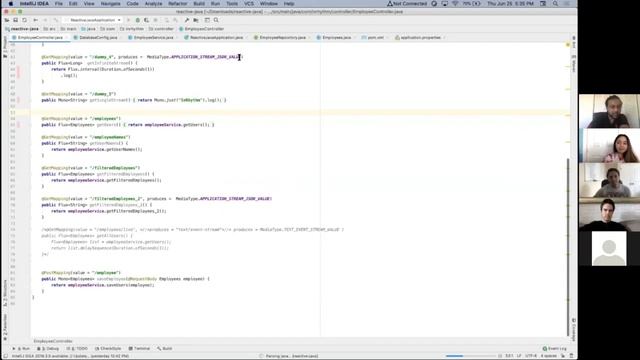Click the controller breadcrumb folder
Viewport: 640px width, 360px height.
(161, 29)
